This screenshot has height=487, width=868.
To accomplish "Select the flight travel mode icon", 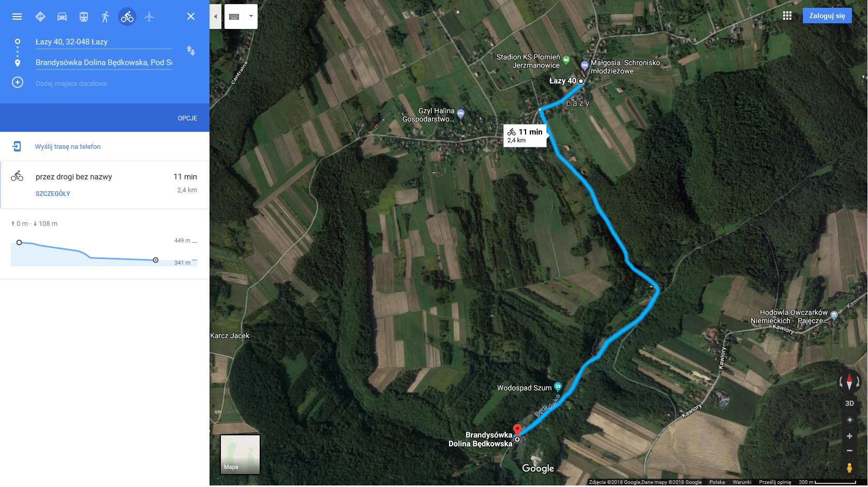I will coord(149,17).
